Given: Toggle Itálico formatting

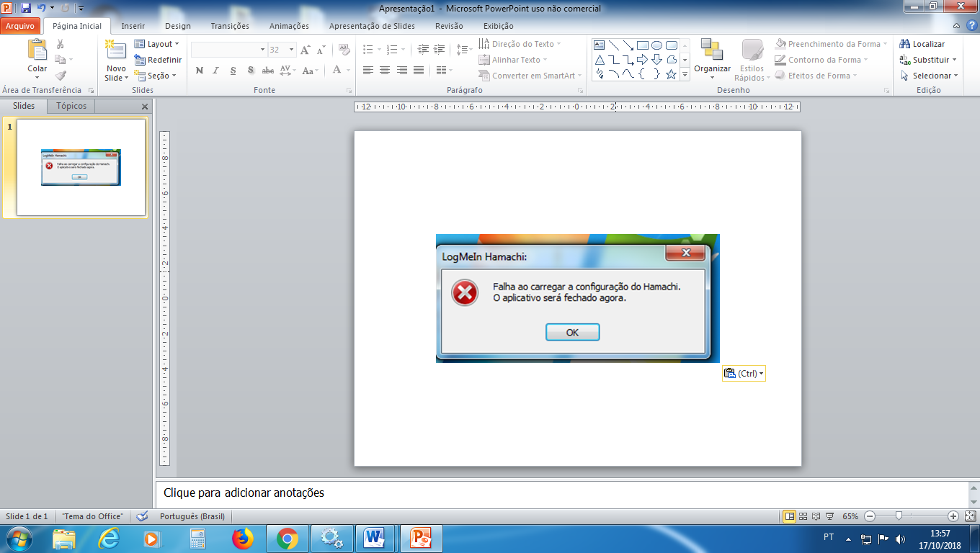Looking at the screenshot, I should pyautogui.click(x=216, y=71).
